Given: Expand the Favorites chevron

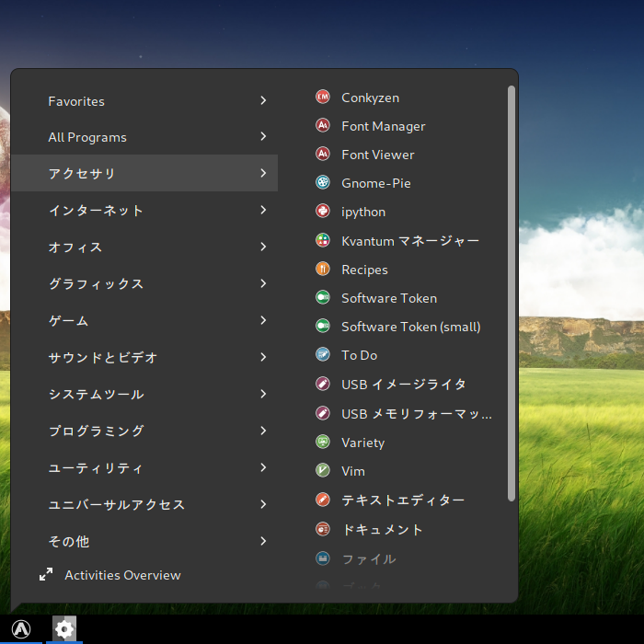Looking at the screenshot, I should click(x=264, y=100).
